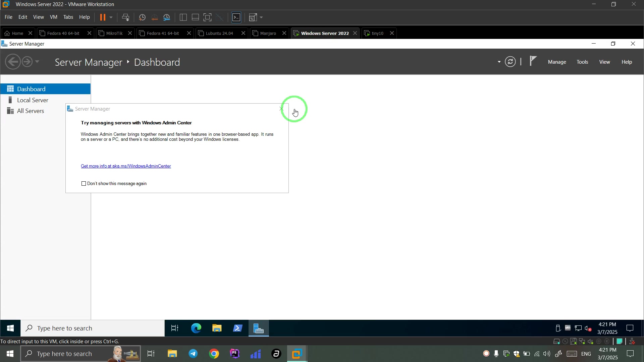Launch Microsoft Edge in guest taskbar
The width and height of the screenshot is (644, 362).
[196, 328]
